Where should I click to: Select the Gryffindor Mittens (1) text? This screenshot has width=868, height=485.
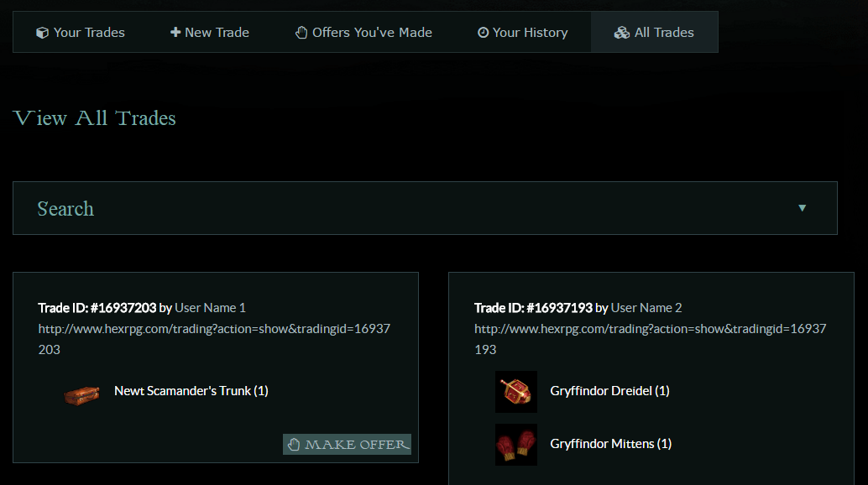610,444
